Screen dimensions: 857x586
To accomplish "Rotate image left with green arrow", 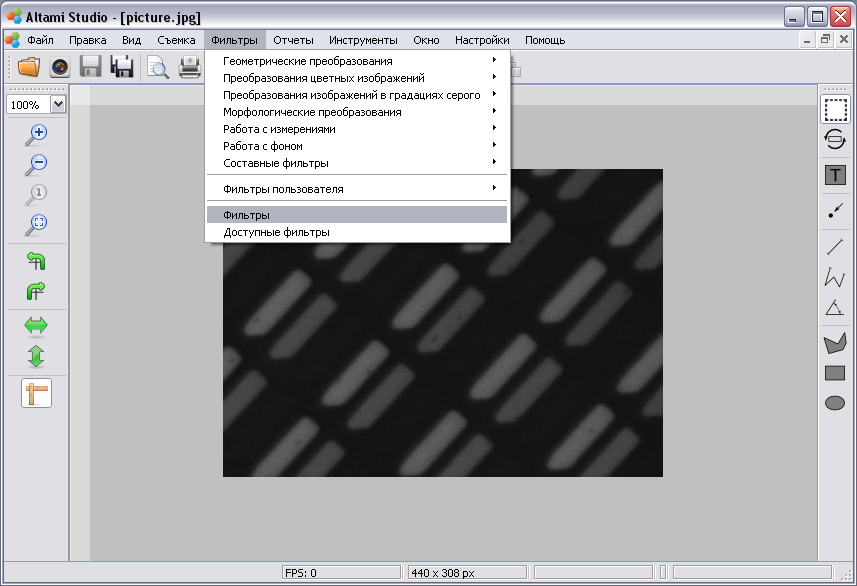I will click(36, 261).
